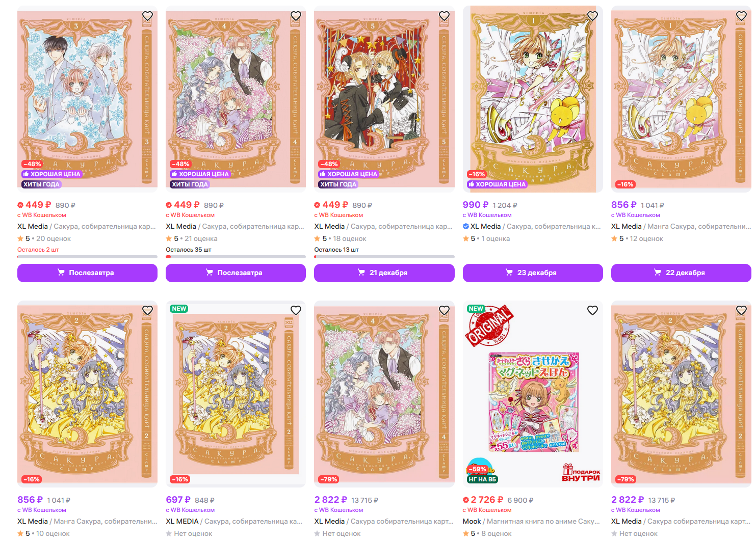The height and width of the screenshot is (542, 756).
Task: Click the stock progress bar under Осталось 35 шт
Action: point(236,257)
